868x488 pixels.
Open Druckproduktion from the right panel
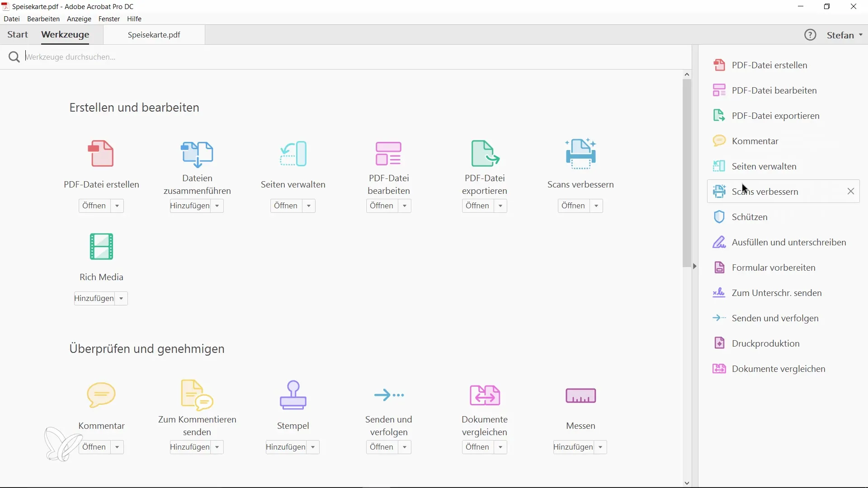coord(765,343)
